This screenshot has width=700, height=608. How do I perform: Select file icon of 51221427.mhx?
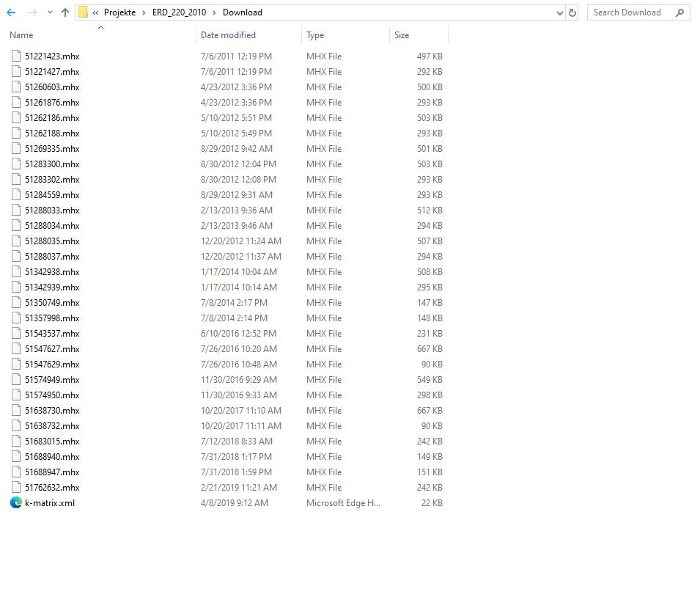[16, 71]
